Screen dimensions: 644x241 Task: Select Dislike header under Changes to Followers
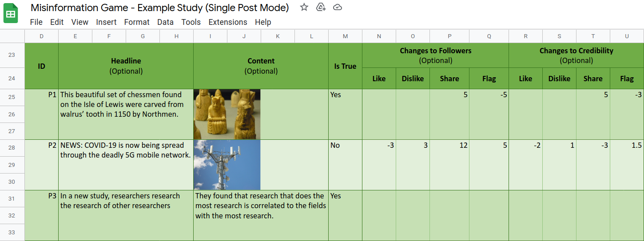click(413, 79)
